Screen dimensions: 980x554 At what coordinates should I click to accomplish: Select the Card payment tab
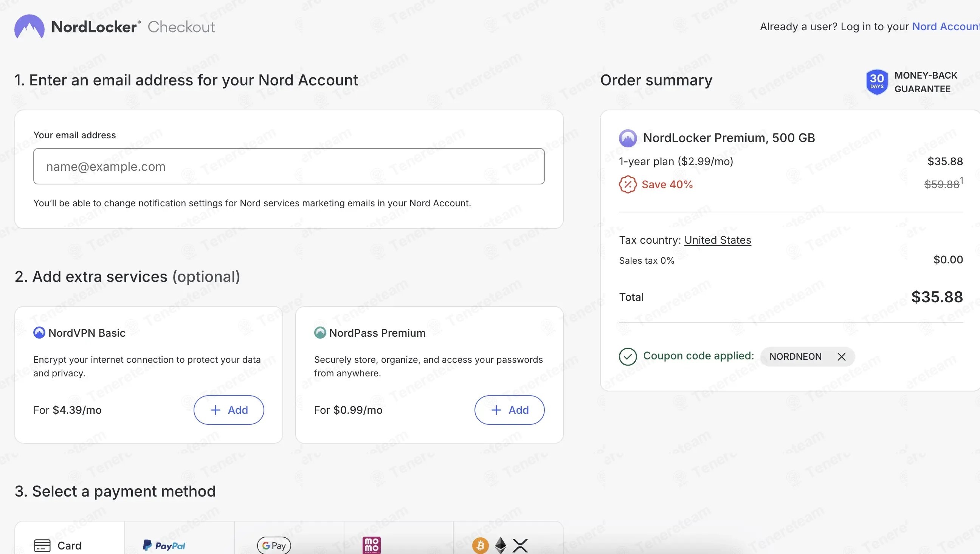pos(70,538)
